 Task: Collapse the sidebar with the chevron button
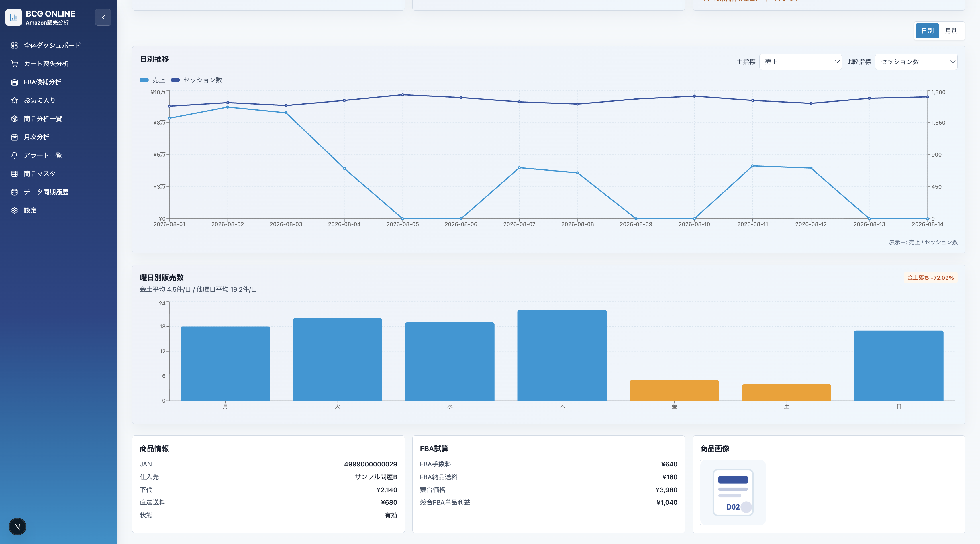coord(103,17)
